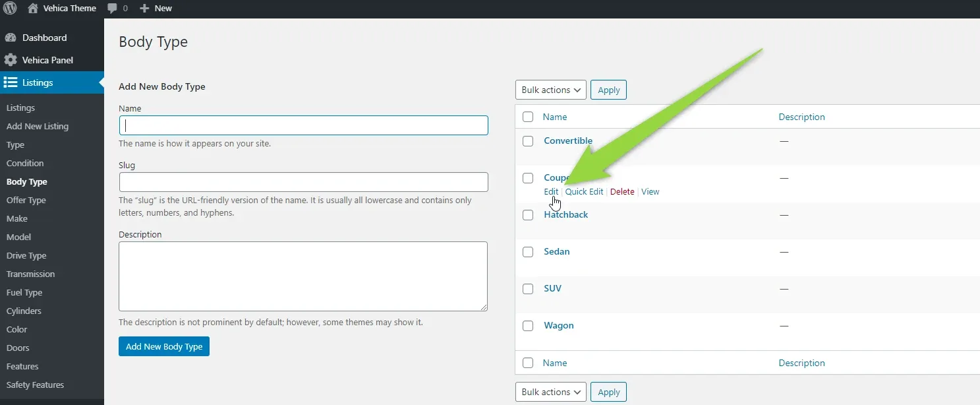The width and height of the screenshot is (980, 405).
Task: Go to Add New Listing submenu
Action: (38, 126)
